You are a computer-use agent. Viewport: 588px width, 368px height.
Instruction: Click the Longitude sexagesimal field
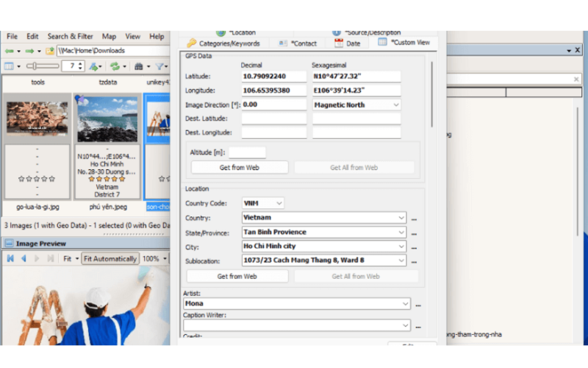(x=356, y=91)
